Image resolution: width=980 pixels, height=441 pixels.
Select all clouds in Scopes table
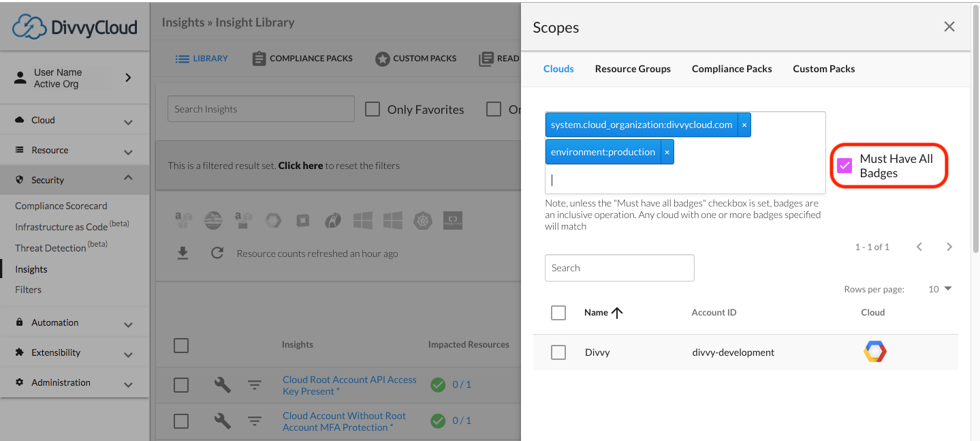(558, 313)
